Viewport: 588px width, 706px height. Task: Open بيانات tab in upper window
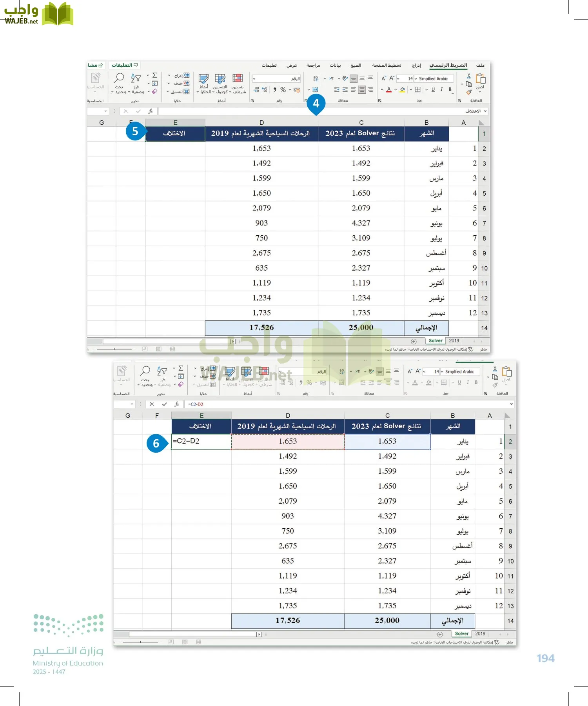pos(335,66)
